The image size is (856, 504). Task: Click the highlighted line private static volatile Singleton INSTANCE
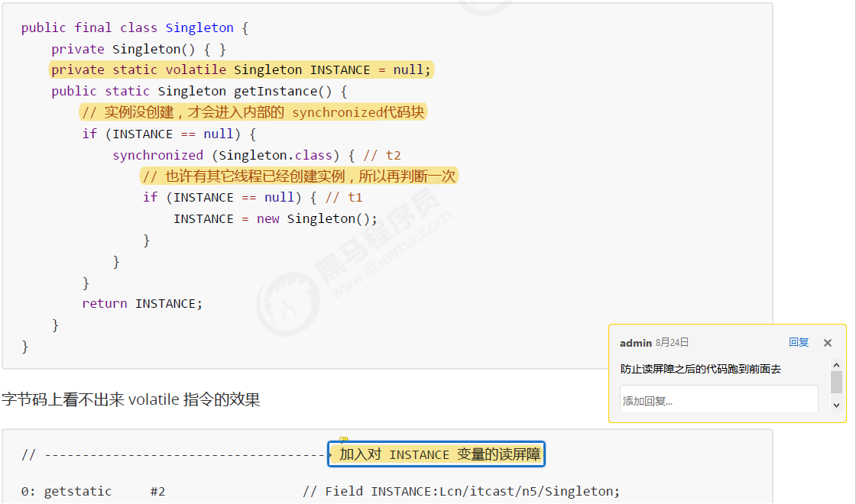click(241, 69)
